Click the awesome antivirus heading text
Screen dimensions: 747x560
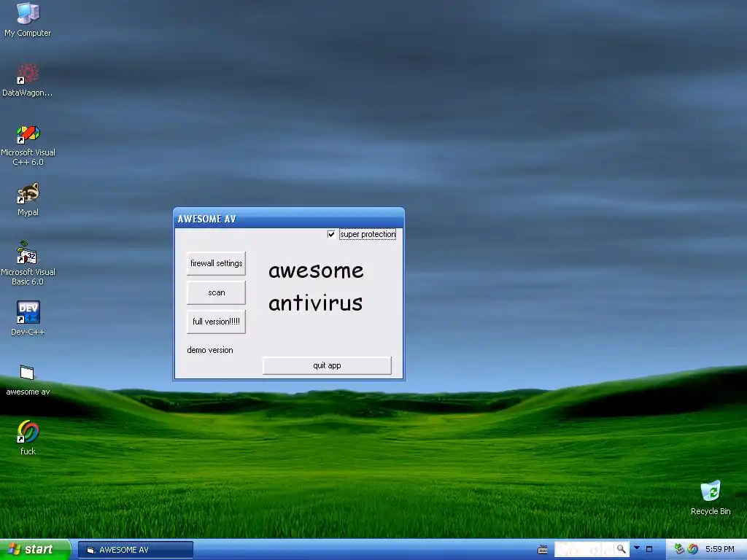pyautogui.click(x=316, y=287)
